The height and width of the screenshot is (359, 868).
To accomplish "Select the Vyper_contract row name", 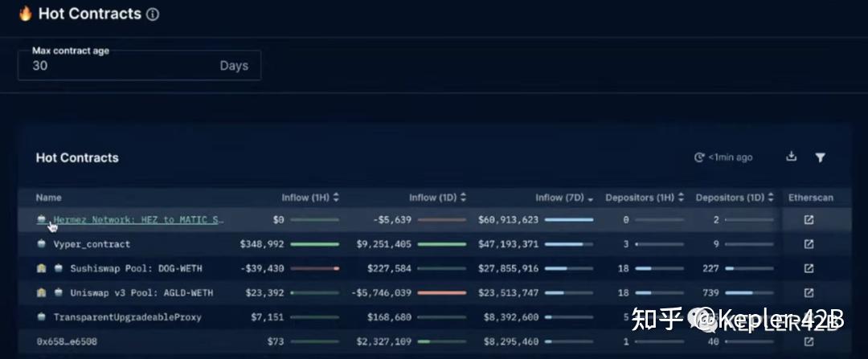I will tap(92, 244).
